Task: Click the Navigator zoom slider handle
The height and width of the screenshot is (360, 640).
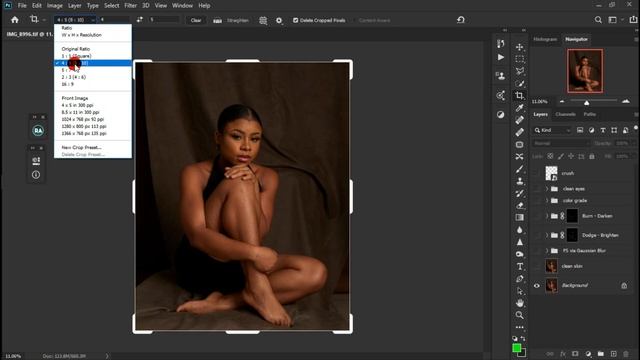Action: coord(587,102)
